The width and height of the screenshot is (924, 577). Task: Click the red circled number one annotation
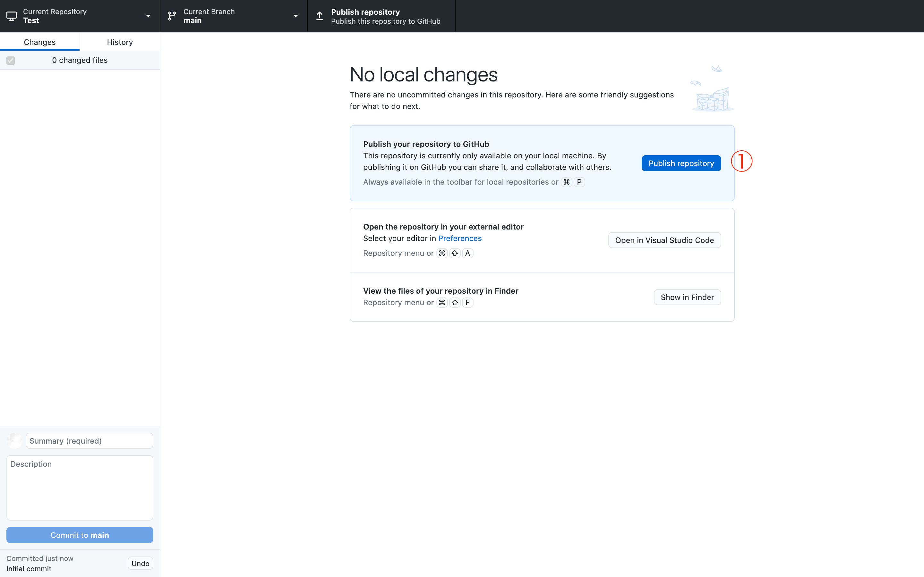(x=741, y=161)
